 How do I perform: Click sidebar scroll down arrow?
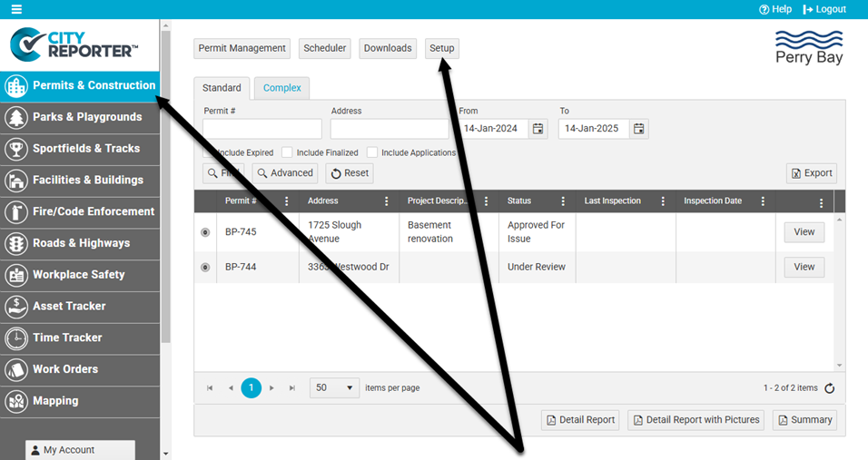(x=165, y=454)
